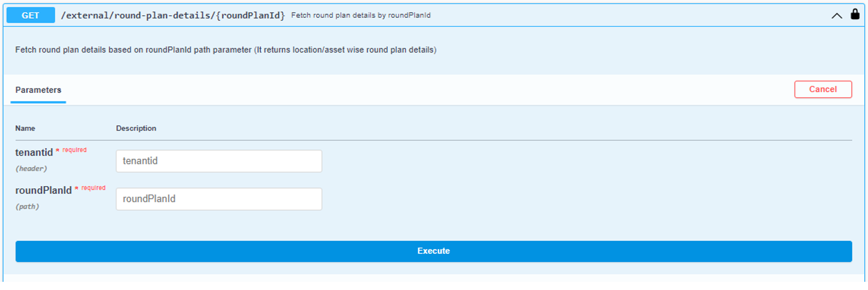
Task: Click the required marker beside roundPlanId
Action: pos(94,188)
